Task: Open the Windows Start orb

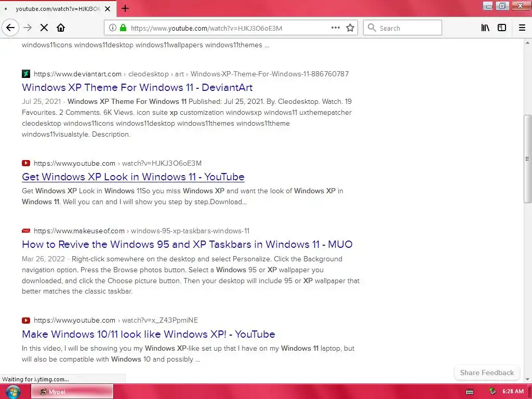Action: pos(13,392)
